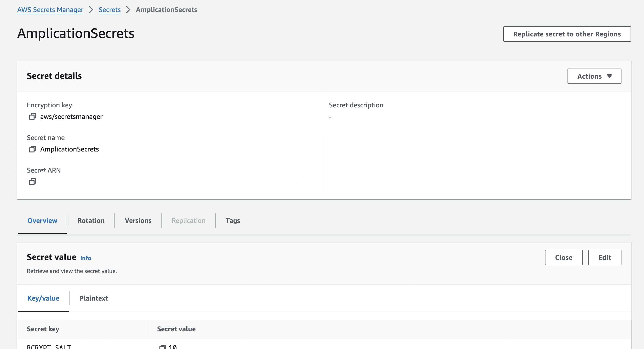Copy the encryption key aws/secretsmanager
Viewport: 644px width, 349px height.
coord(33,116)
